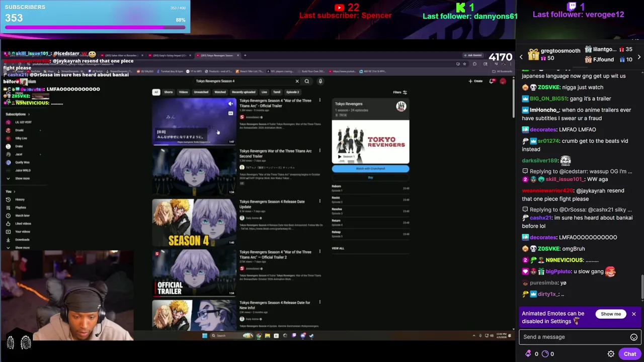Open Downloads in YouTube sidebar
The width and height of the screenshot is (644, 362).
(x=22, y=240)
